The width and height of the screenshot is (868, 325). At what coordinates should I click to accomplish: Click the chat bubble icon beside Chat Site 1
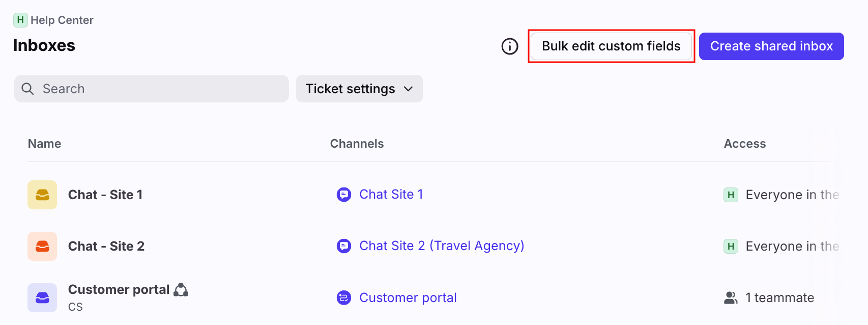point(344,195)
